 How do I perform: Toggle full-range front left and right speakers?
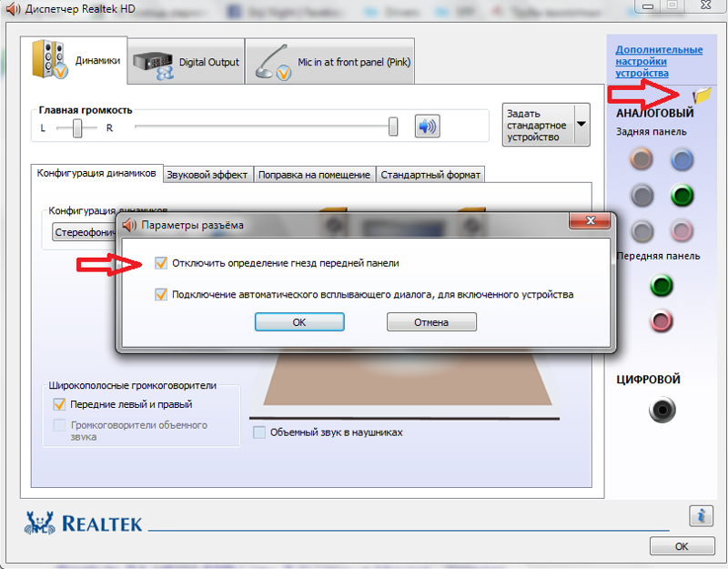click(59, 404)
